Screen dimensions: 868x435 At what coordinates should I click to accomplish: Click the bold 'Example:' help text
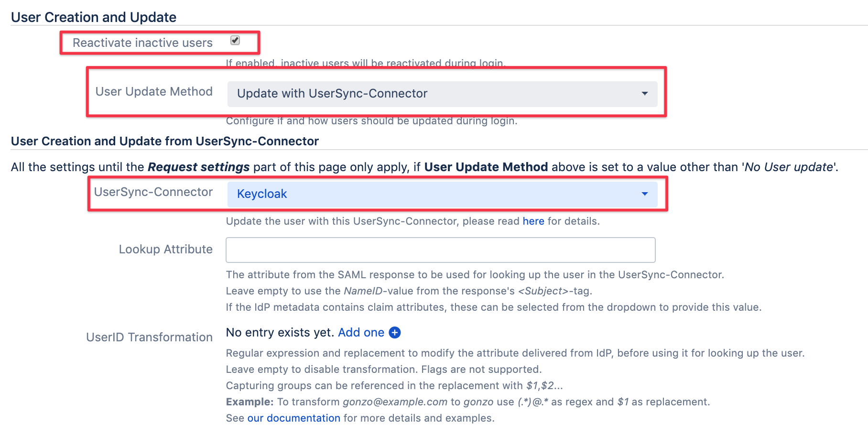point(250,402)
